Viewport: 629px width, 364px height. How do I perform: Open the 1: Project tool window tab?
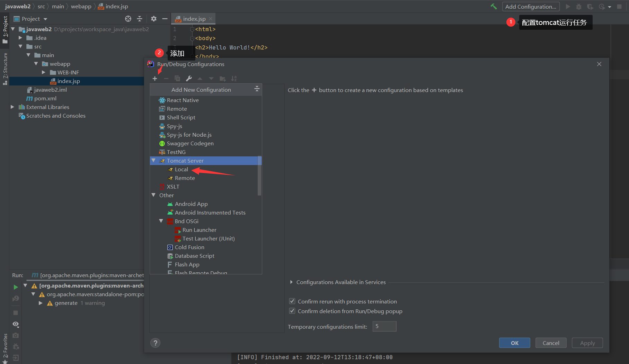(x=5, y=30)
